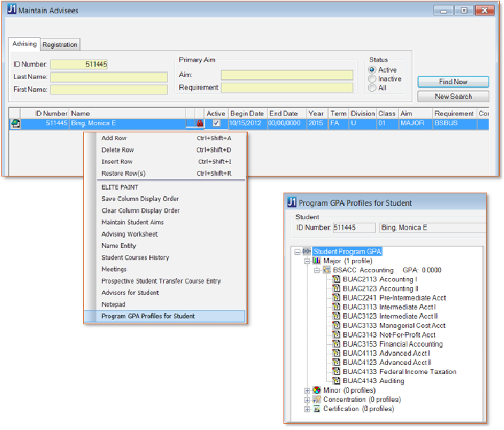The image size is (504, 430).
Task: Click the row icon beside ID 511445
Action: (x=15, y=123)
